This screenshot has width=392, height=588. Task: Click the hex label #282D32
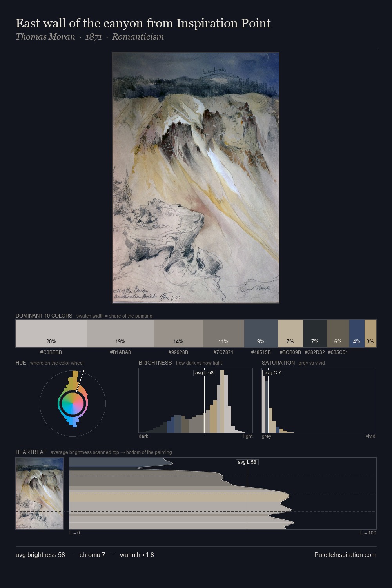(x=315, y=352)
